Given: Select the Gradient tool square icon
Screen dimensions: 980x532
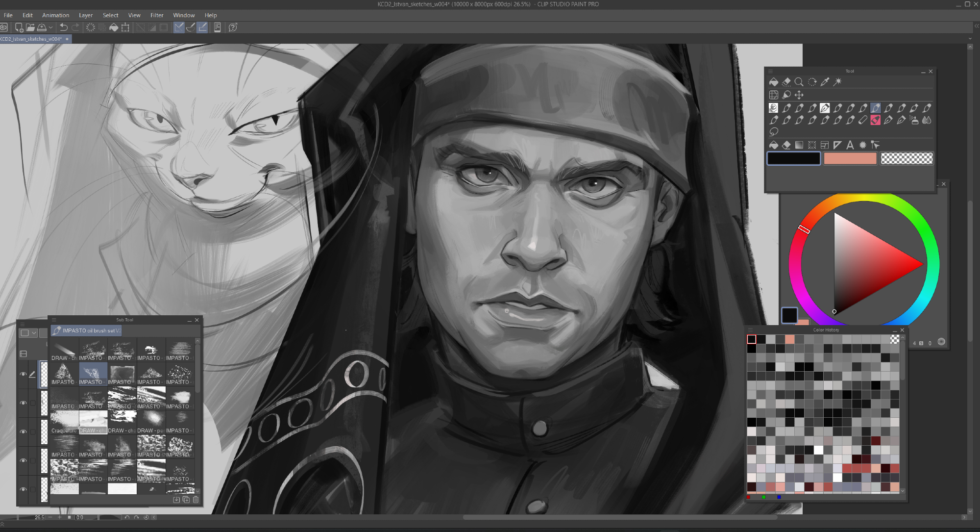Looking at the screenshot, I should click(x=799, y=145).
